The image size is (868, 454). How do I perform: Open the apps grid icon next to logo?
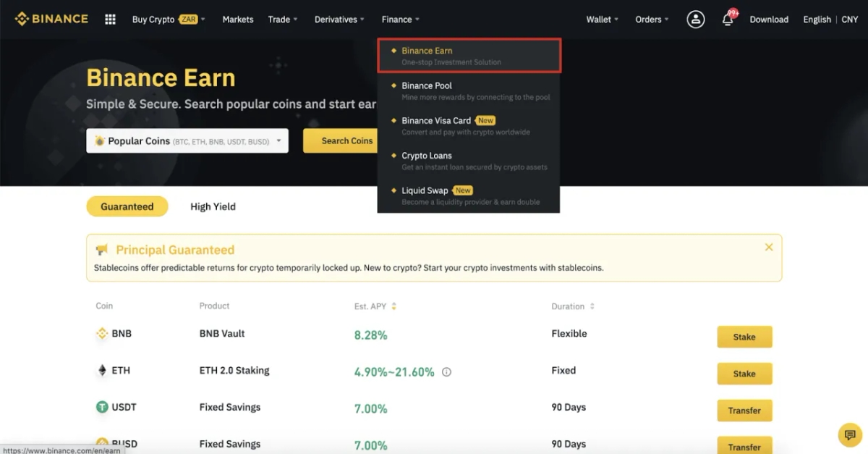pos(110,19)
